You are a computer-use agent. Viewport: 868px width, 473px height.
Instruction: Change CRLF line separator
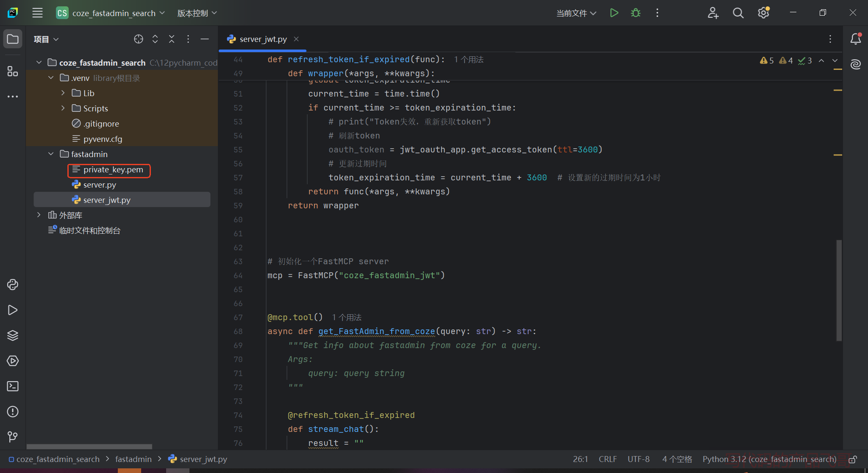608,459
